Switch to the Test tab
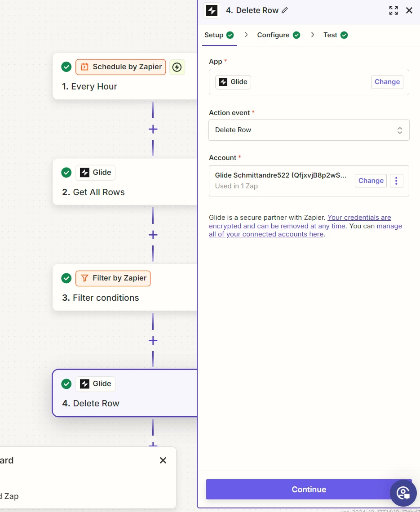The width and height of the screenshot is (420, 512). pyautogui.click(x=336, y=35)
